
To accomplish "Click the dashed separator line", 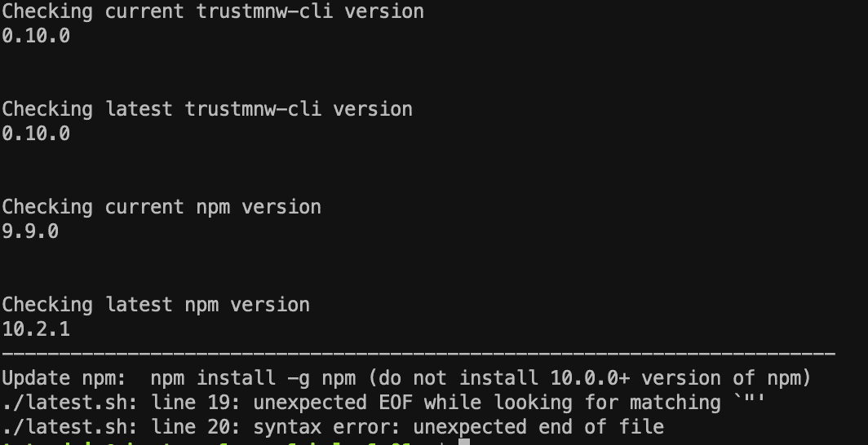I will 418,354.
